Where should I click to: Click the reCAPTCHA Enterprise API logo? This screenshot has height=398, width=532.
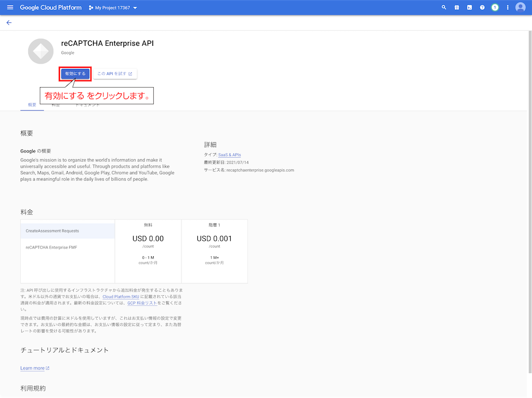coord(41,51)
